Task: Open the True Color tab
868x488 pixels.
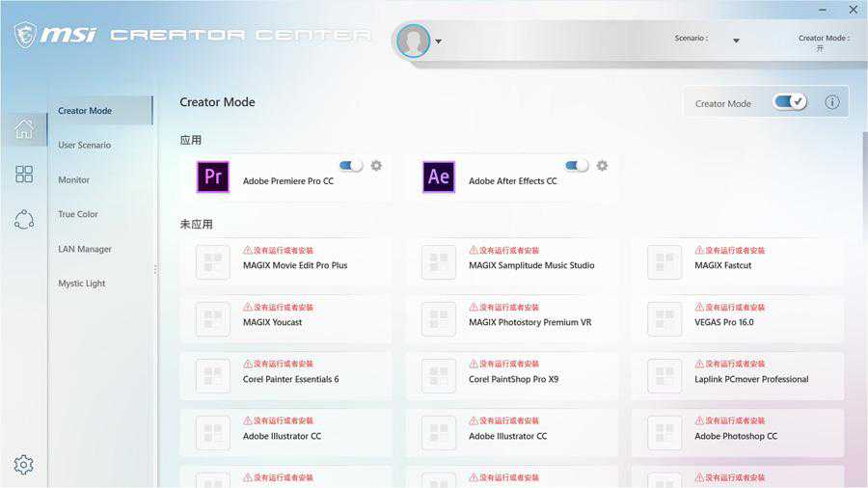Action: [78, 214]
